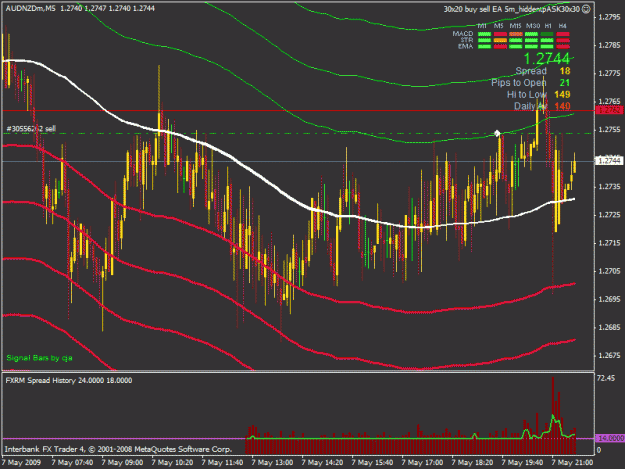Click the 'Signal Bars by cja' label
This screenshot has height=469, width=625.
click(39, 358)
